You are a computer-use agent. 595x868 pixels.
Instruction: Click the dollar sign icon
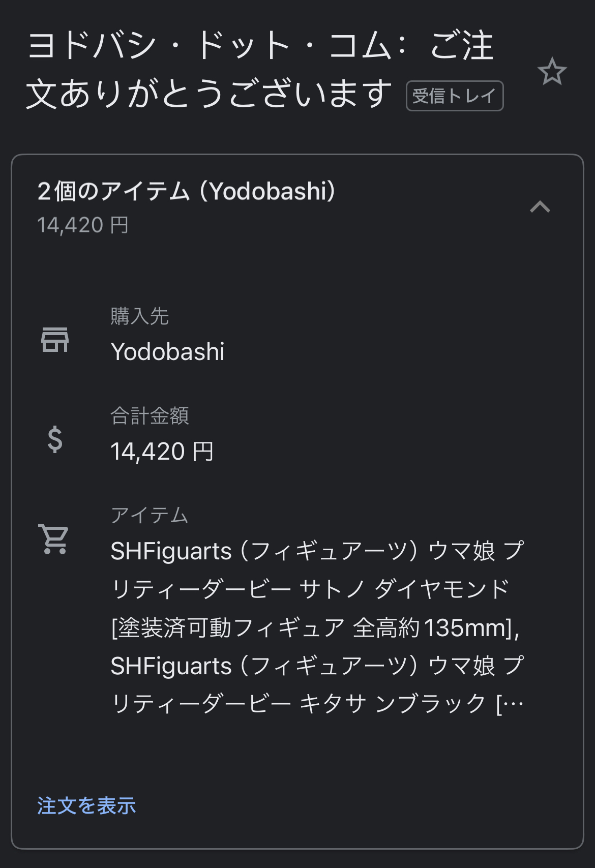point(55,440)
